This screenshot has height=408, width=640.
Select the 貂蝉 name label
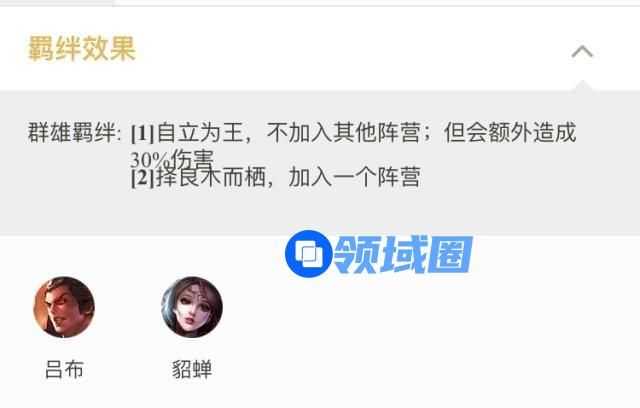pyautogui.click(x=192, y=370)
